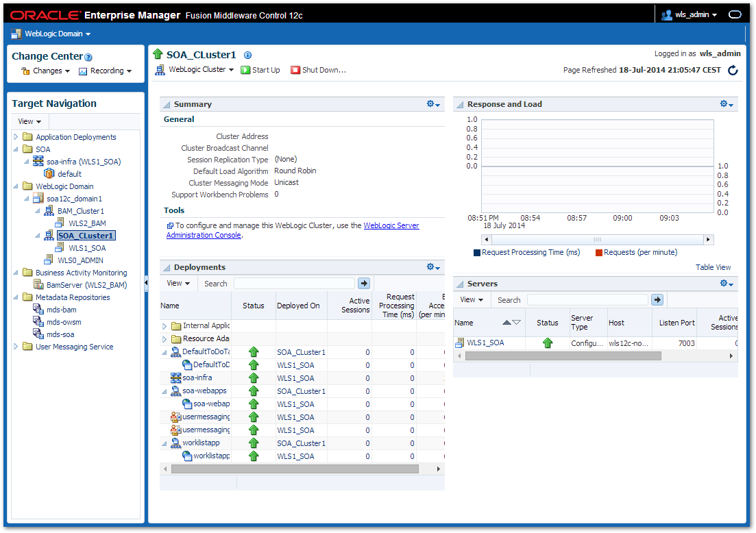Image resolution: width=756 pixels, height=533 pixels.
Task: Open the wls_admin user dropdown
Action: pyautogui.click(x=690, y=14)
